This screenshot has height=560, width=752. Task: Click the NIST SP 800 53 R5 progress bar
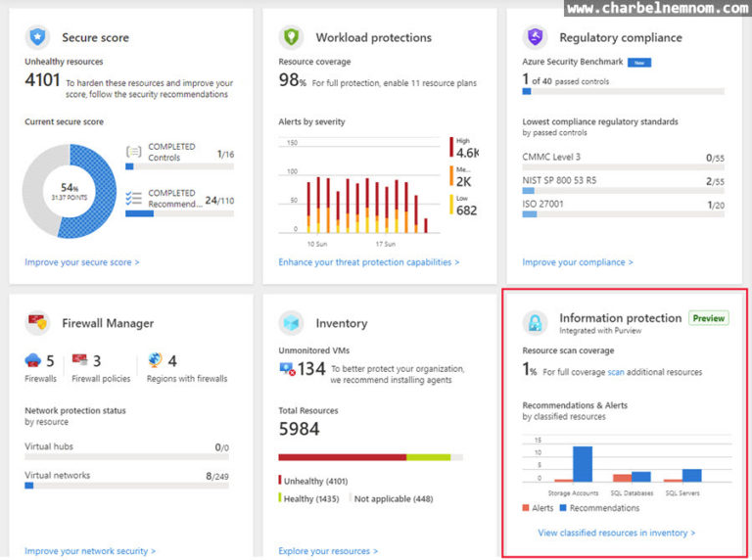click(x=623, y=190)
